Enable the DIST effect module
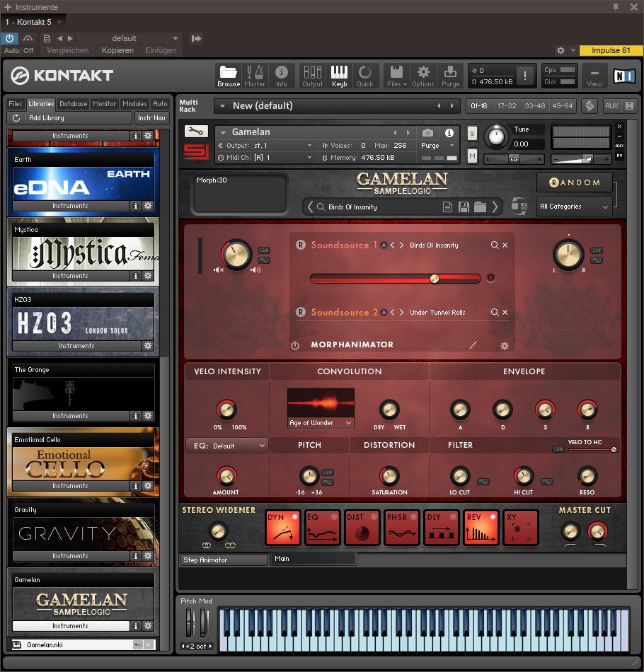 click(362, 528)
